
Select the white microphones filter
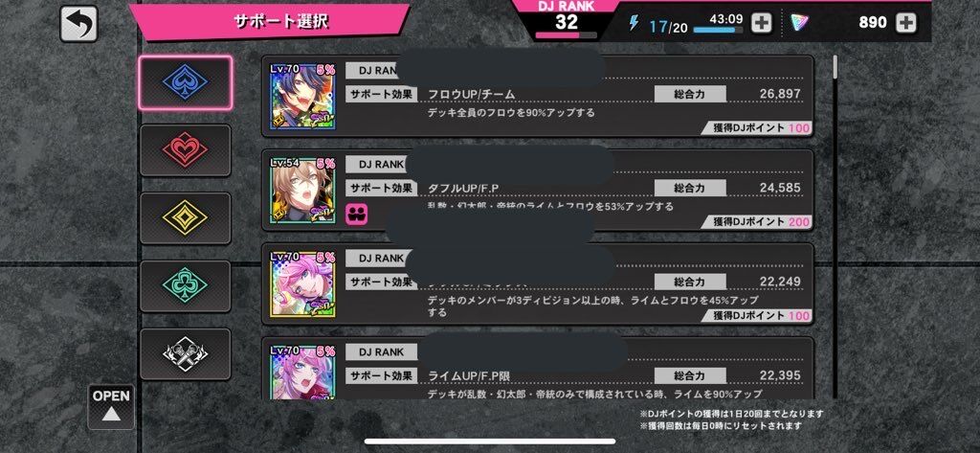185,353
